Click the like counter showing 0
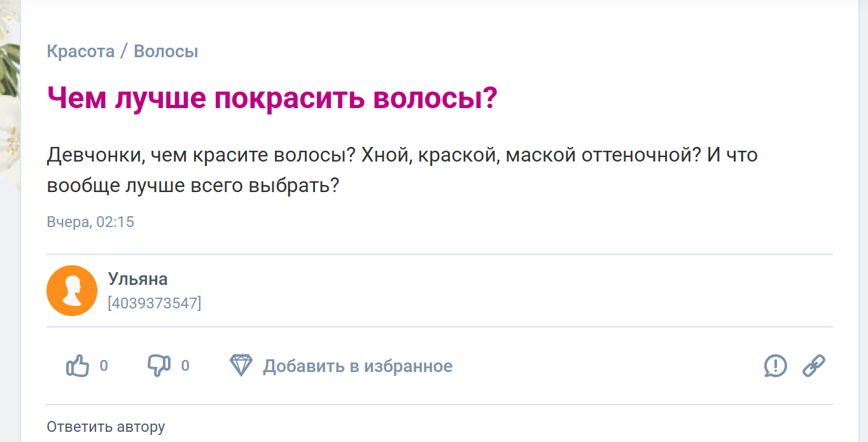Image resolution: width=868 pixels, height=442 pixels. point(104,366)
